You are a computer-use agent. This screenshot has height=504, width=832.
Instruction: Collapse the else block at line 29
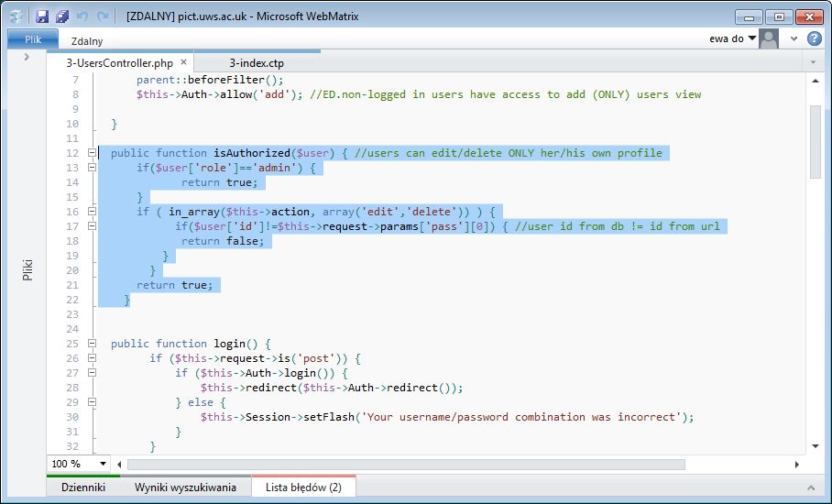(92, 402)
